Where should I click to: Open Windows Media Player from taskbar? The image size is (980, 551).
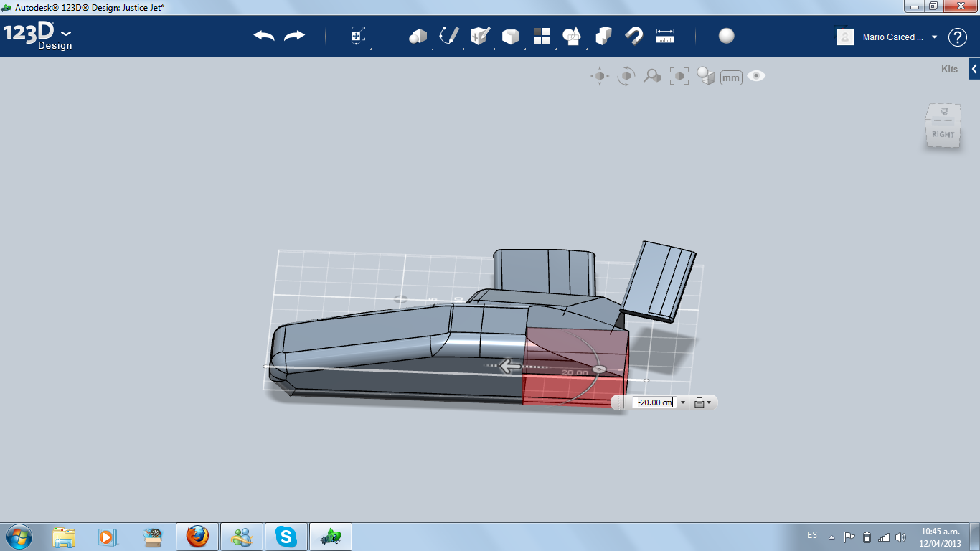click(108, 537)
